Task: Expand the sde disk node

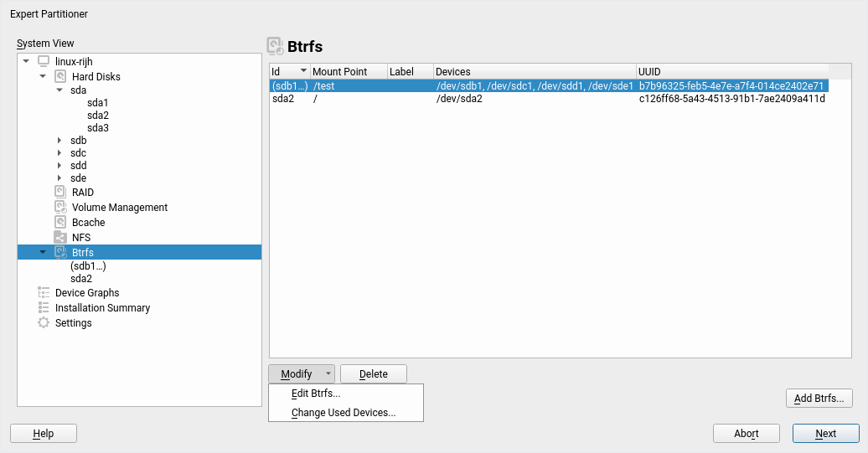Action: pyautogui.click(x=59, y=178)
